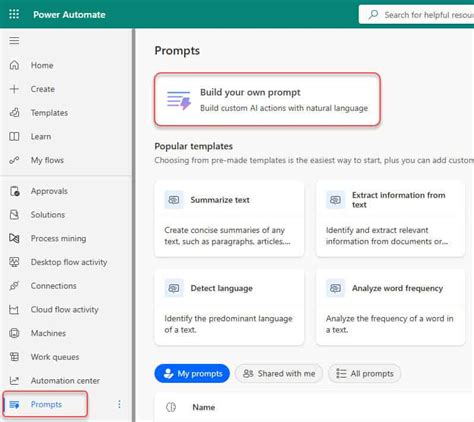
Task: Choose the Summarize text template
Action: 229,219
